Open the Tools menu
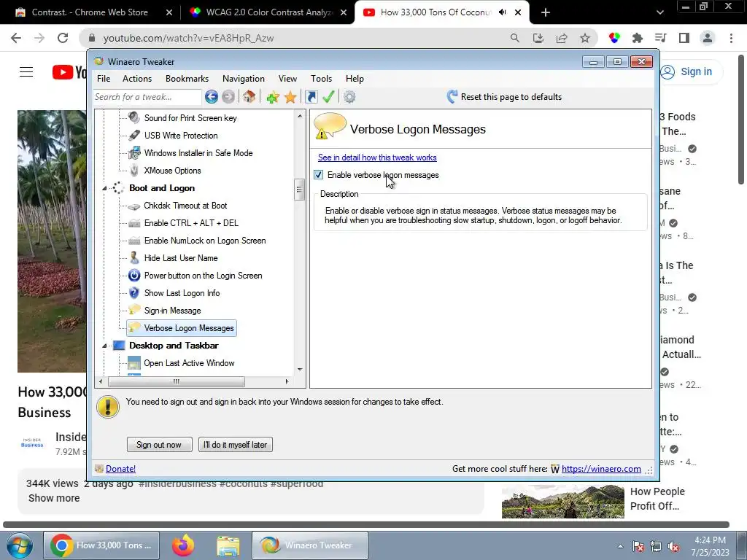 click(321, 79)
